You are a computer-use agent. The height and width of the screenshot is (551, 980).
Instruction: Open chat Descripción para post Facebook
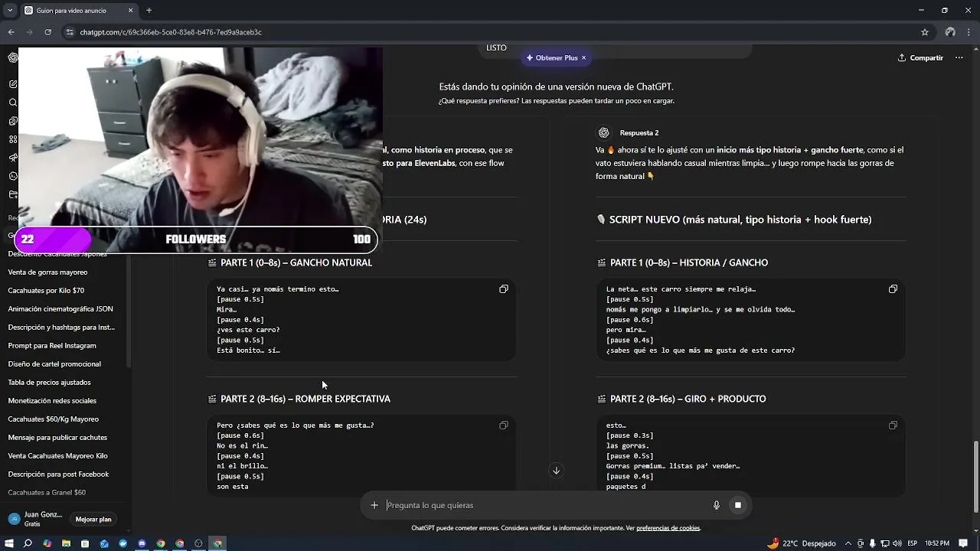point(58,474)
